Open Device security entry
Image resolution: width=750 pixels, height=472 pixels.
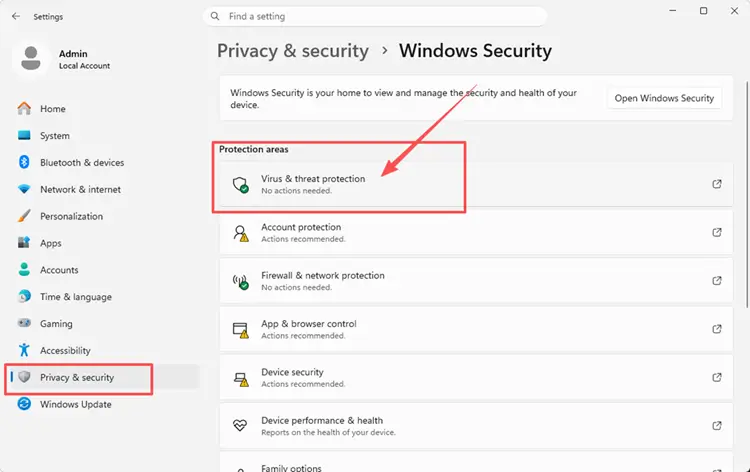click(x=476, y=377)
